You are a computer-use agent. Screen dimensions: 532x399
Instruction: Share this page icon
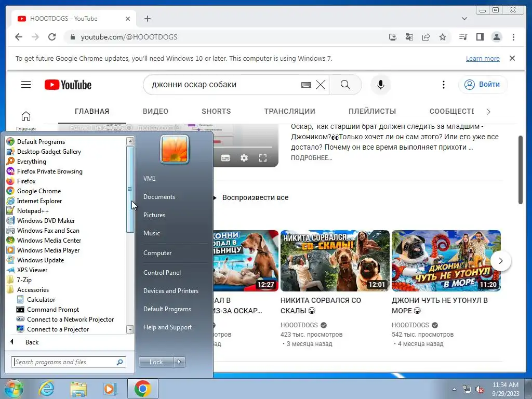pyautogui.click(x=426, y=37)
